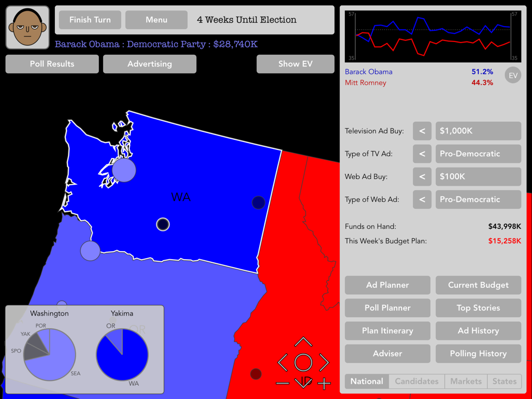Click the arrow beside Type of Web Ad
This screenshot has width=532, height=399.
422,199
